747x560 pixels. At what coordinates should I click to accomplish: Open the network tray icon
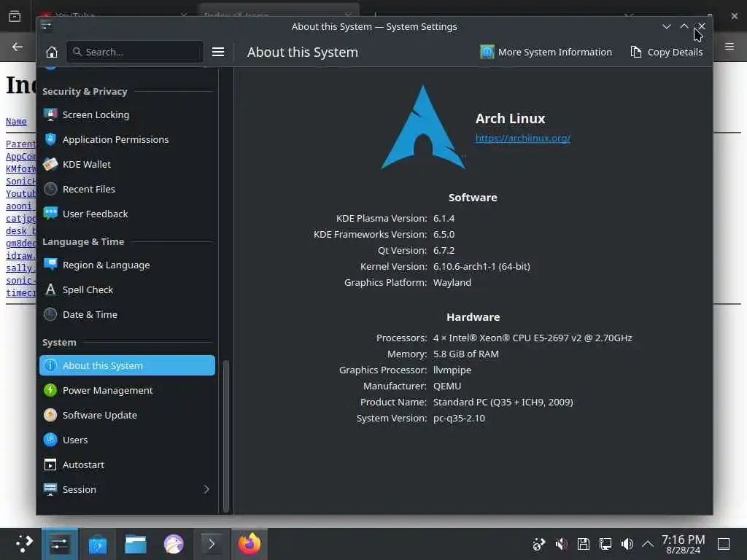tap(605, 544)
